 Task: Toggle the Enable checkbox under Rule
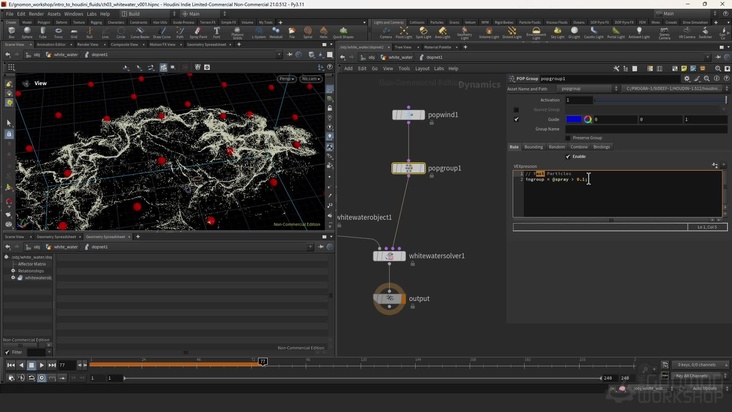click(x=568, y=156)
